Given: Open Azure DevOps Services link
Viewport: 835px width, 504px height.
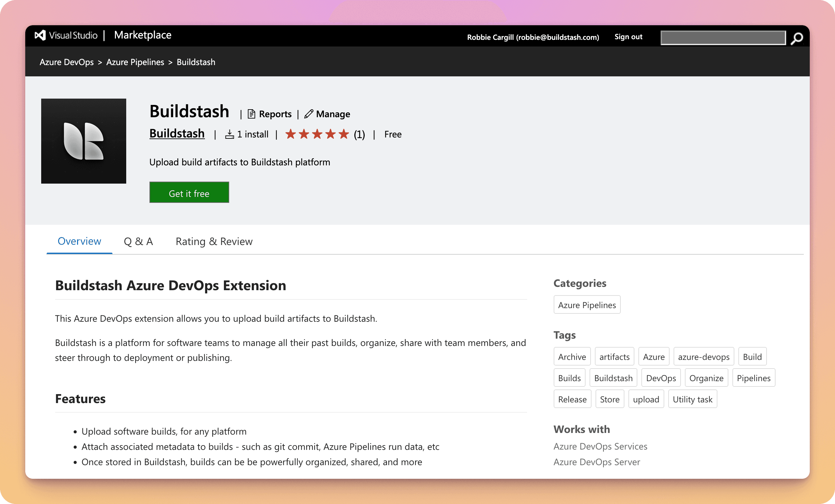Looking at the screenshot, I should click(600, 446).
